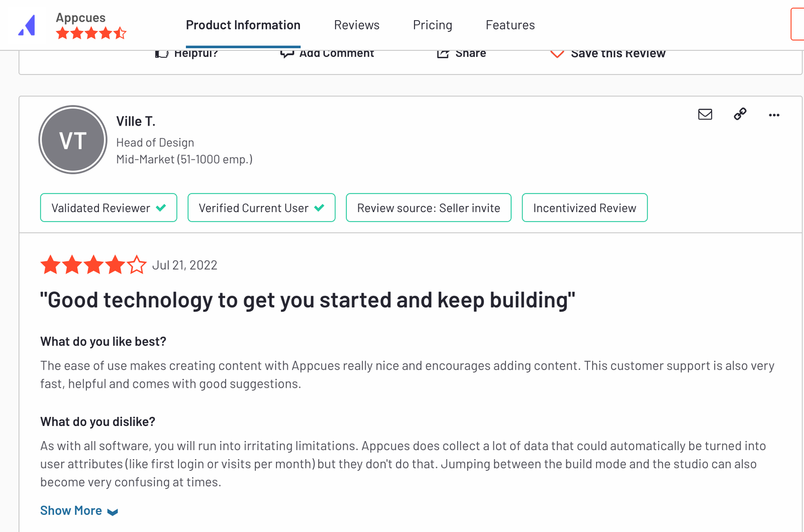
Task: Click the Validated Reviewer badge
Action: pos(109,207)
